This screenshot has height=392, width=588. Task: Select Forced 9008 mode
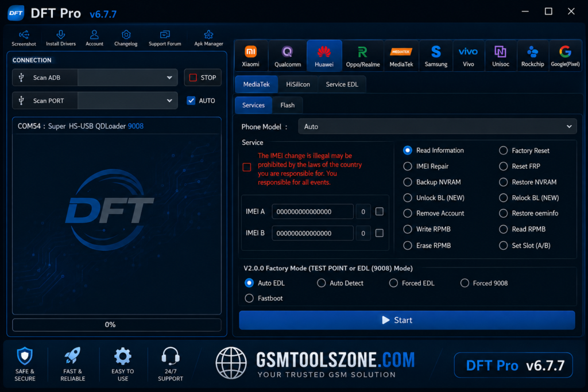click(465, 283)
